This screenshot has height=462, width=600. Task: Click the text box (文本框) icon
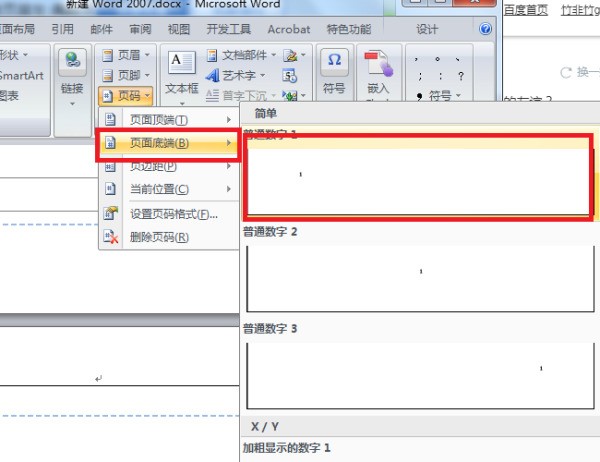pyautogui.click(x=181, y=64)
